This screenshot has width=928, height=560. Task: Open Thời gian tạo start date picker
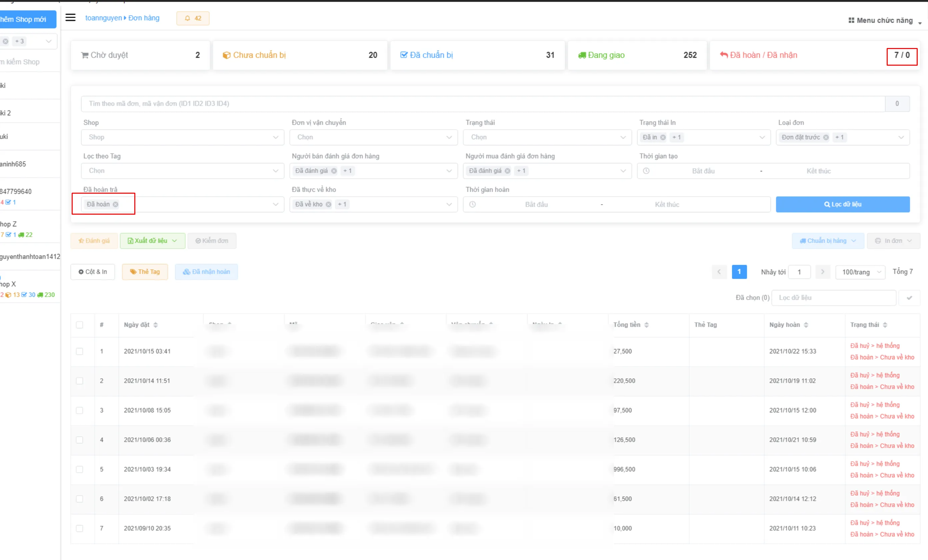point(703,171)
